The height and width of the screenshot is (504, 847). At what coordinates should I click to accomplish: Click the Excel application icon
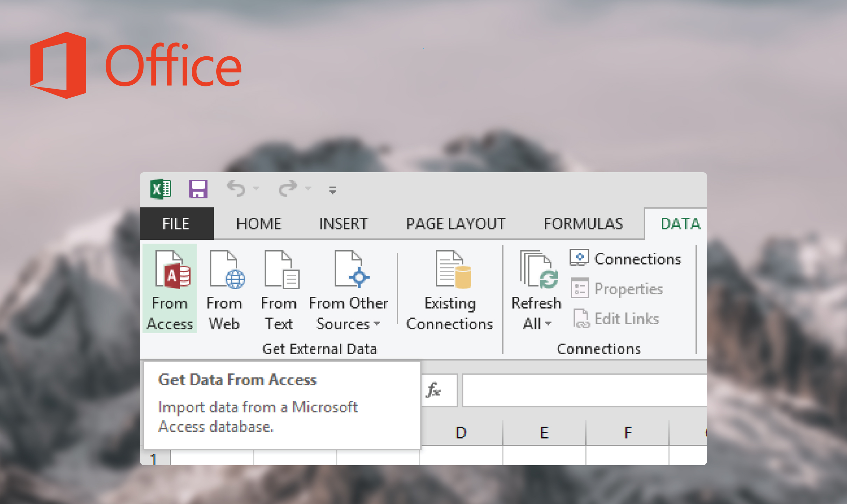click(161, 189)
